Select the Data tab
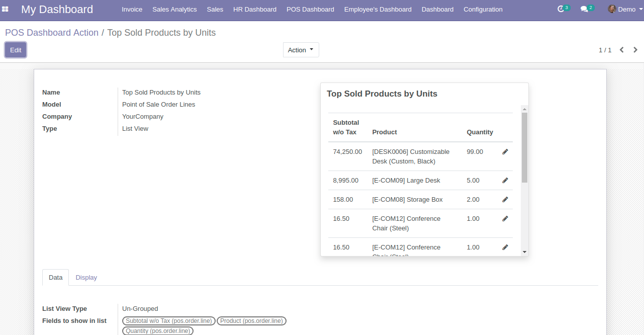 (56, 278)
